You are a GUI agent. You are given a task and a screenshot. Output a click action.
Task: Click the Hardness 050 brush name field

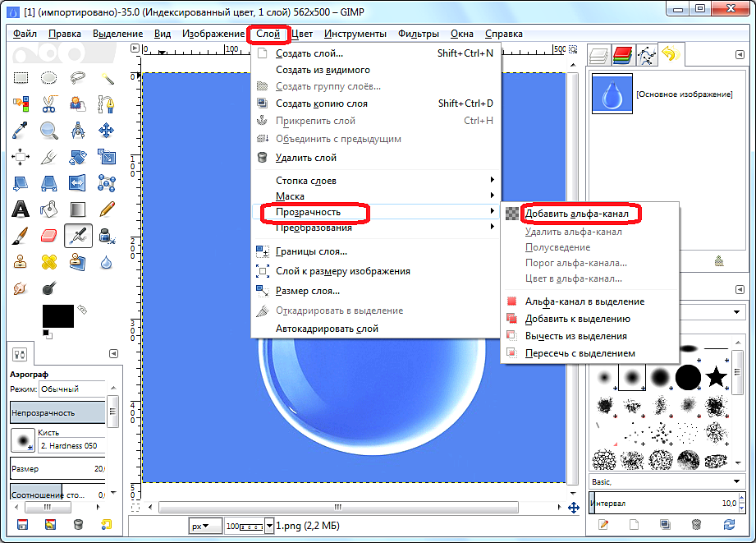72,445
